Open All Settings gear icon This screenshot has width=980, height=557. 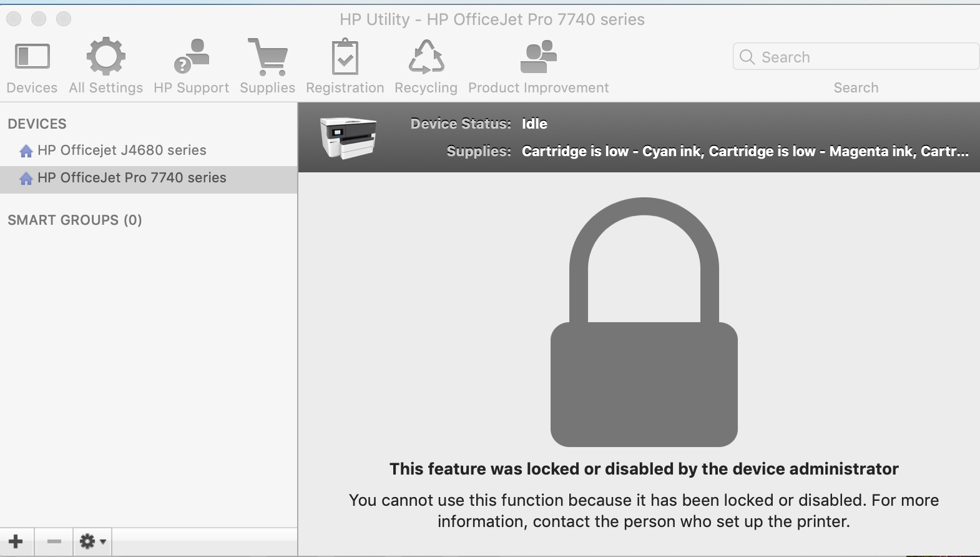click(x=105, y=57)
